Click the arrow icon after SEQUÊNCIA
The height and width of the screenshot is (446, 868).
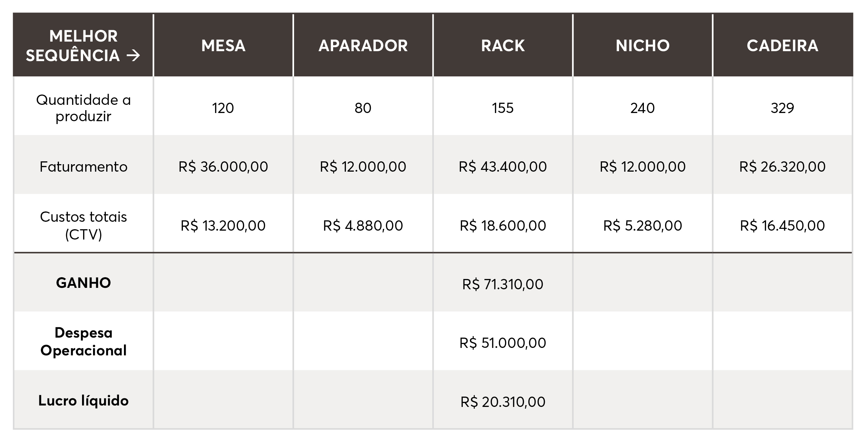coord(133,56)
